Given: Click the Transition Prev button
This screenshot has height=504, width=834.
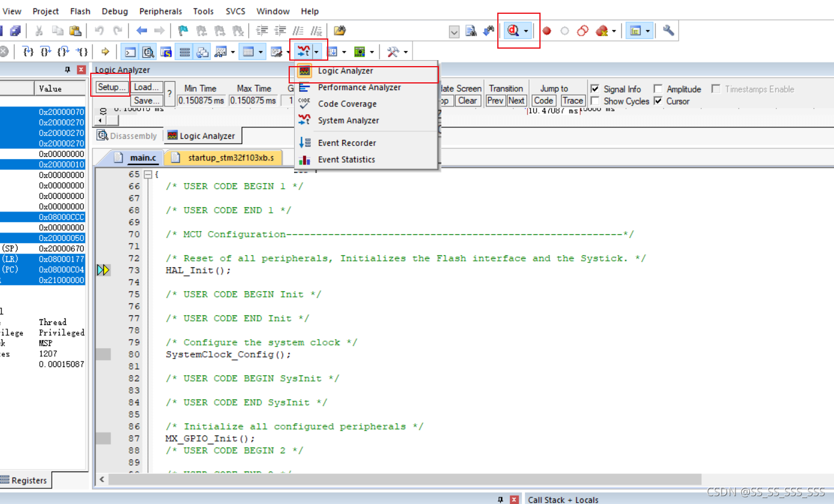Looking at the screenshot, I should (x=495, y=101).
